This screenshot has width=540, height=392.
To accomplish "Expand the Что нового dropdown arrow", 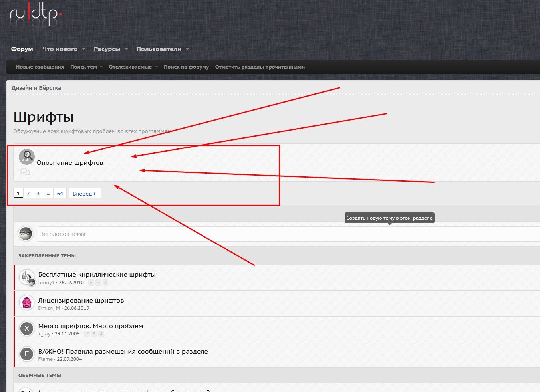I will pyautogui.click(x=84, y=49).
